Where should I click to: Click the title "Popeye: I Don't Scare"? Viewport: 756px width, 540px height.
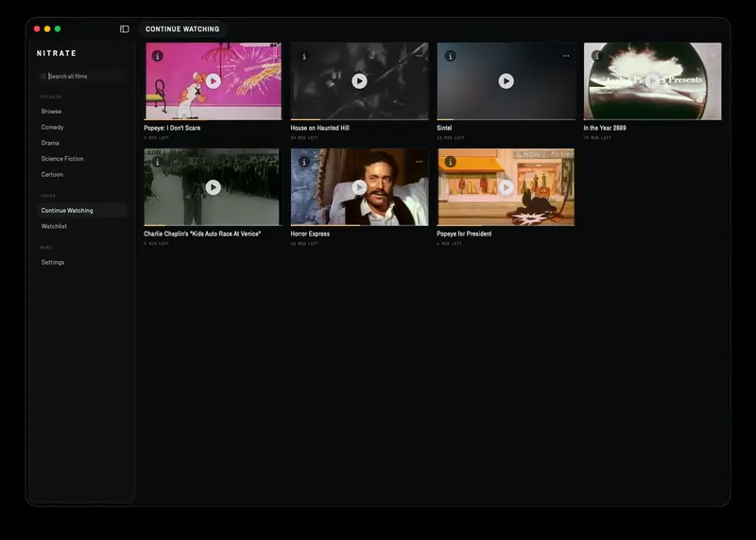[x=172, y=128]
